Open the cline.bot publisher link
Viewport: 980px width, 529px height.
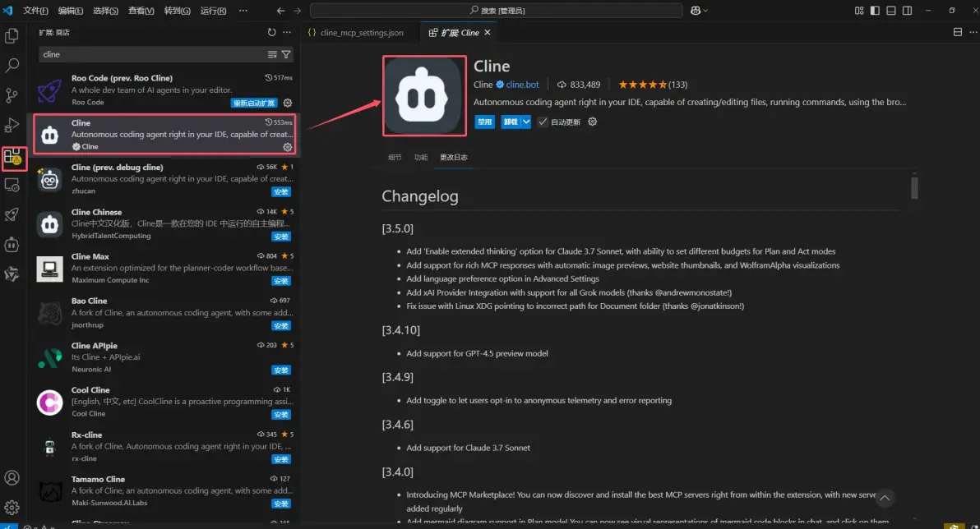[522, 85]
